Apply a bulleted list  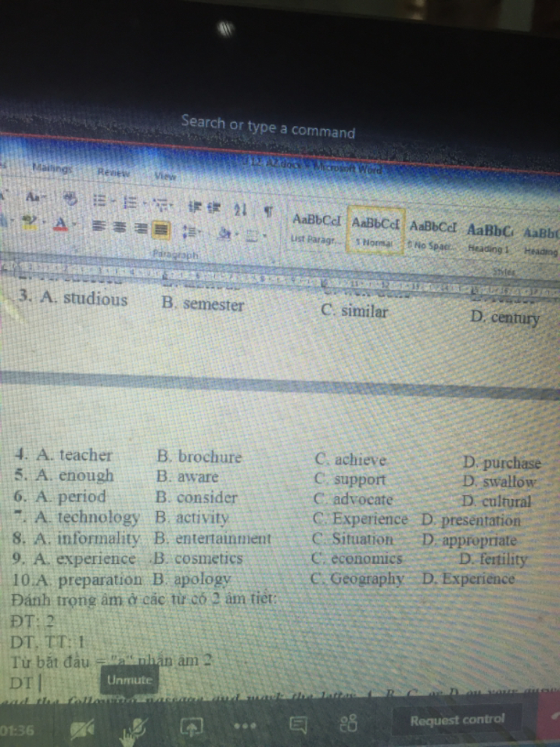pos(99,200)
